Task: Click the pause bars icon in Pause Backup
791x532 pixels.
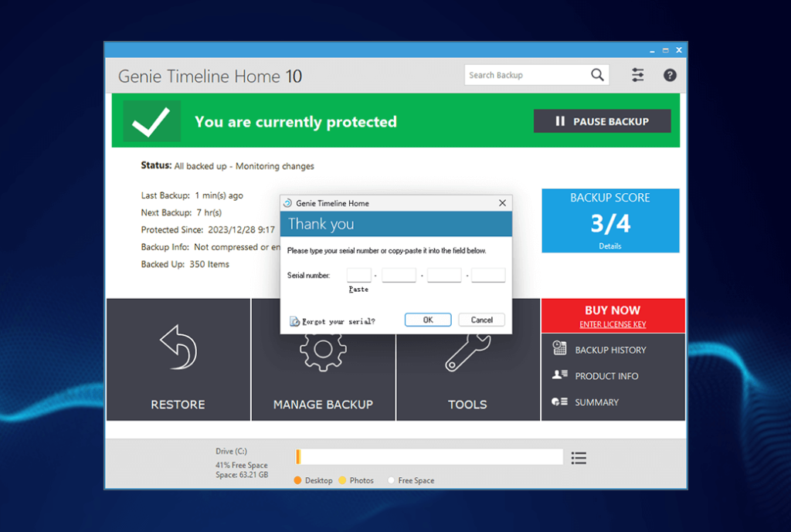Action: (560, 121)
